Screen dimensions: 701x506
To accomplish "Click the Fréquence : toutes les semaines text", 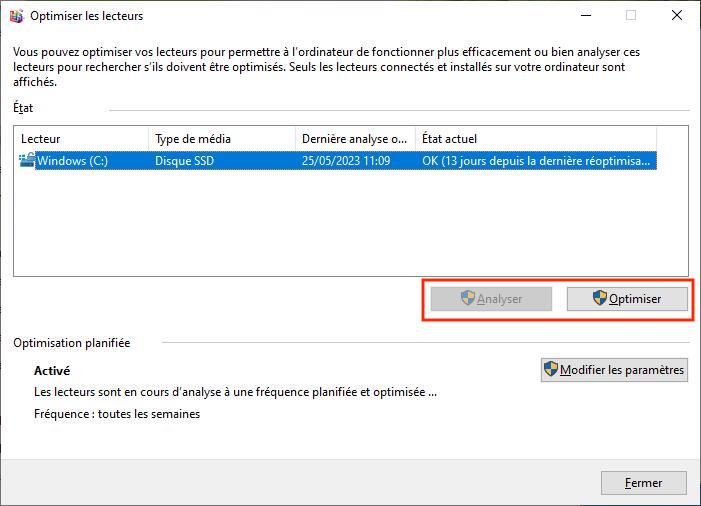I will click(116, 414).
